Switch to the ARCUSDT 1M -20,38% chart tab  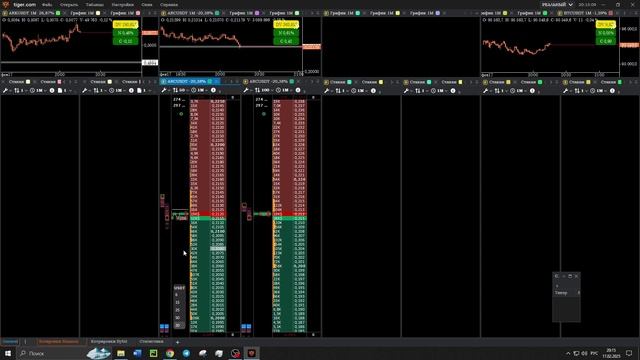[x=190, y=13]
